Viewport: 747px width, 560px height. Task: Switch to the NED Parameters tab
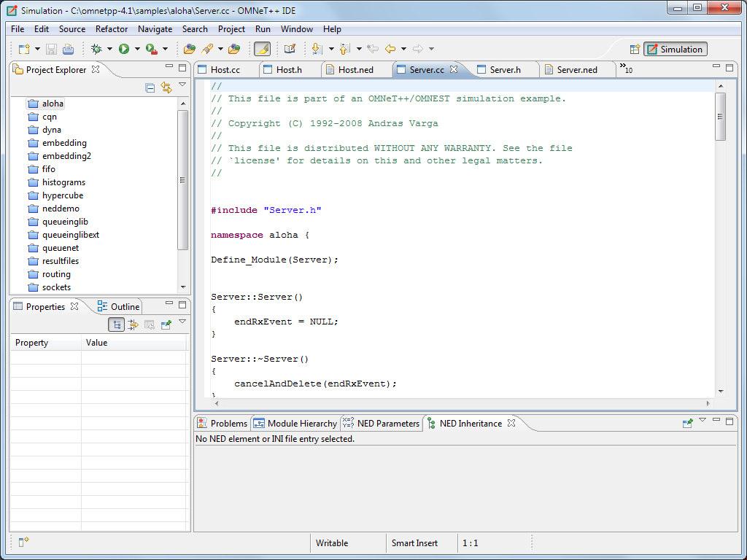pos(381,424)
